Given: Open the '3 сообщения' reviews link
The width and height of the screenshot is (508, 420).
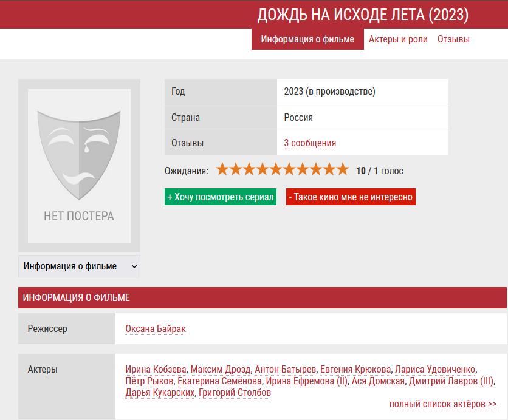Looking at the screenshot, I should coord(310,143).
